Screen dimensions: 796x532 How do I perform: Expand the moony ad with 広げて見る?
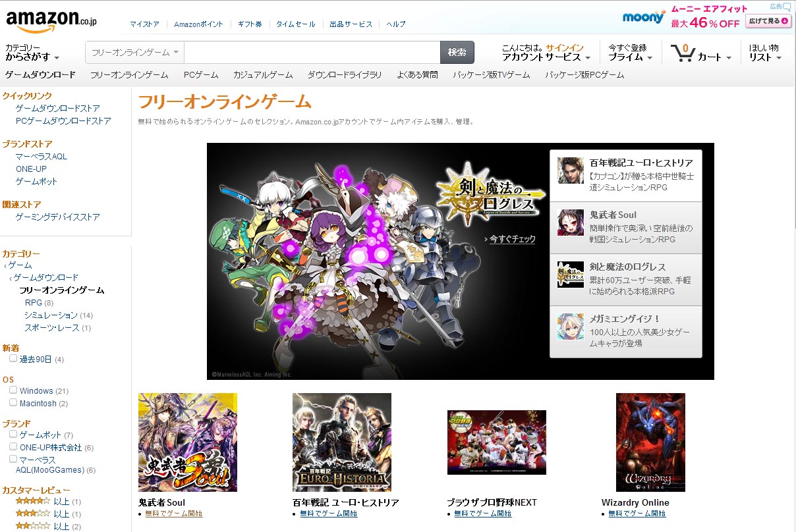coord(768,21)
